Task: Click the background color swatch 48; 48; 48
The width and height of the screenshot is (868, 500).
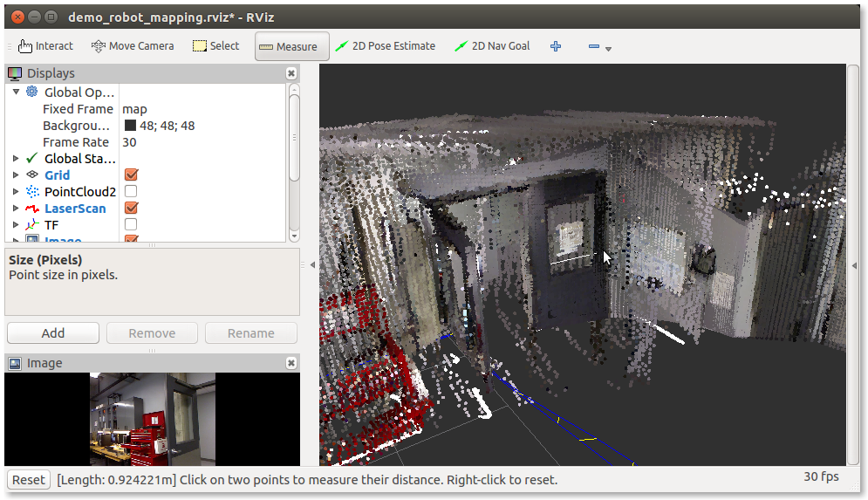Action: [x=130, y=126]
